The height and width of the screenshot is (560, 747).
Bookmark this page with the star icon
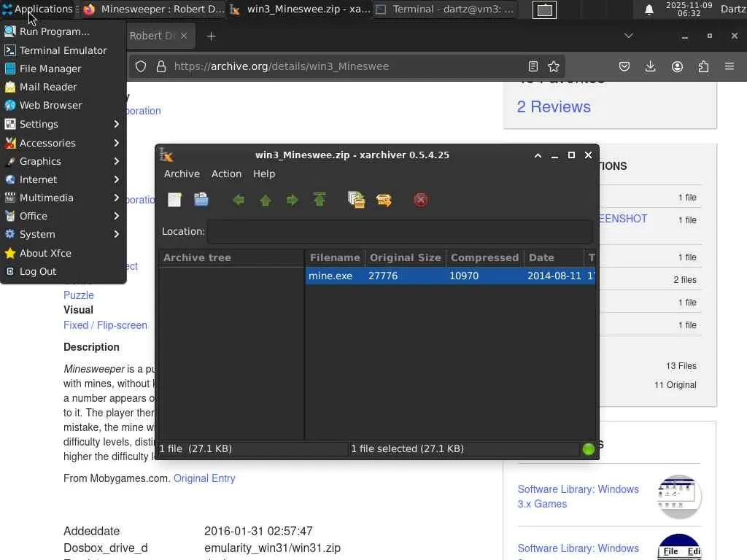click(x=554, y=66)
